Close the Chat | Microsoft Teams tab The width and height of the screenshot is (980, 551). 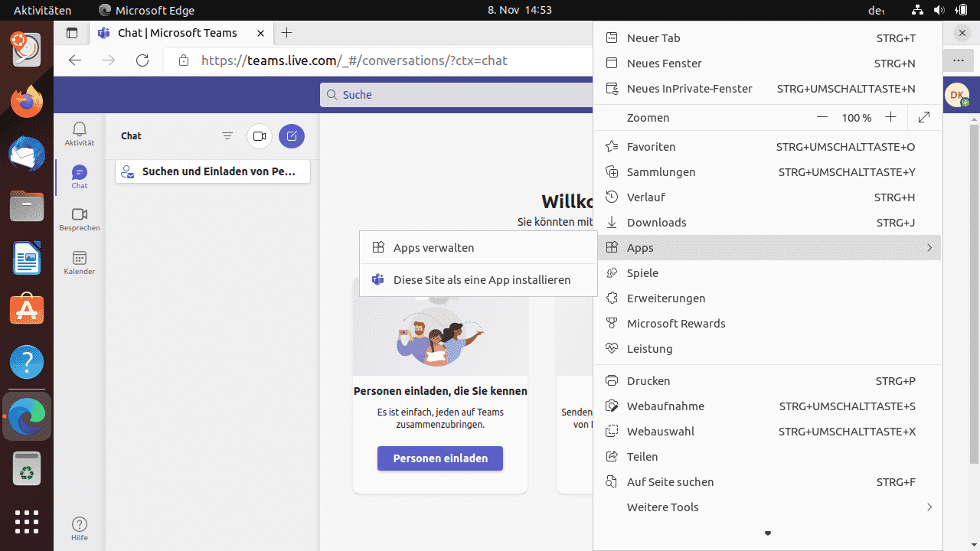pyautogui.click(x=261, y=33)
